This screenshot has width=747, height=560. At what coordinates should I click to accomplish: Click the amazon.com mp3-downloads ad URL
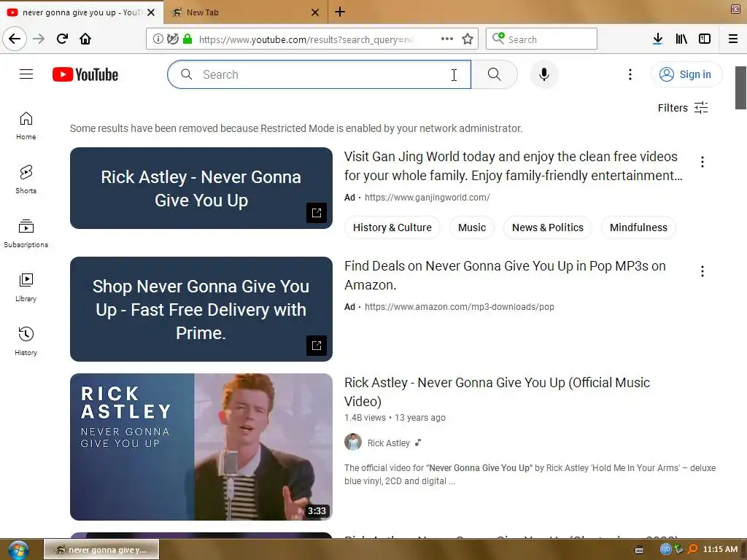(460, 307)
